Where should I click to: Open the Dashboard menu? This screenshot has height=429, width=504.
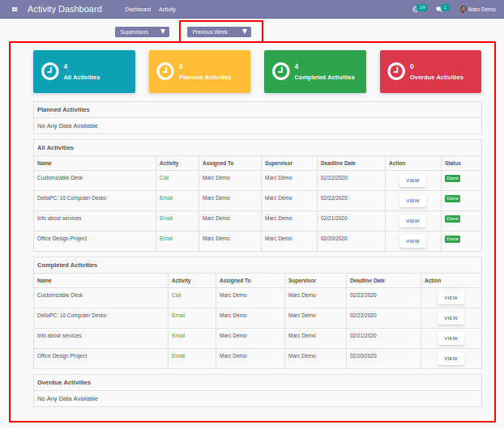coord(138,10)
